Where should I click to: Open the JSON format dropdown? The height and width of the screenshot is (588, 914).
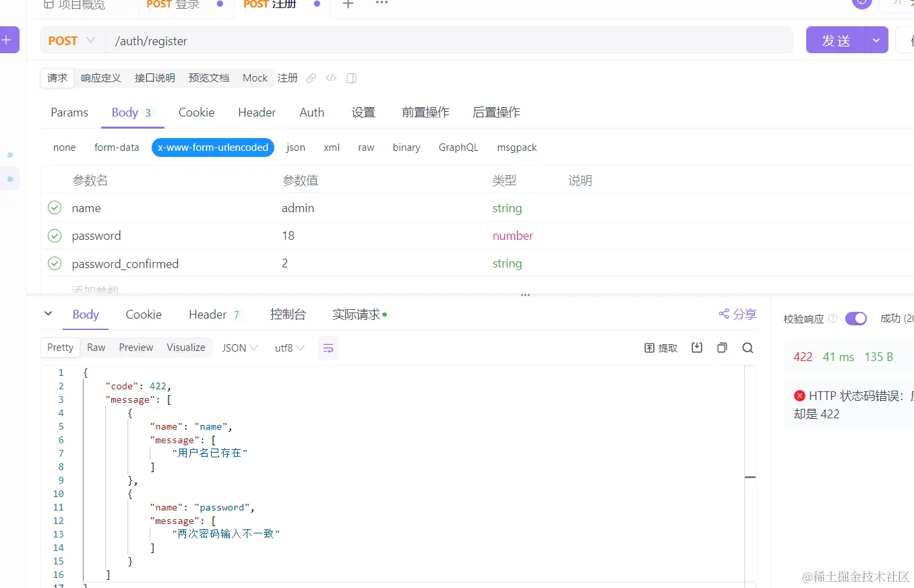(240, 348)
